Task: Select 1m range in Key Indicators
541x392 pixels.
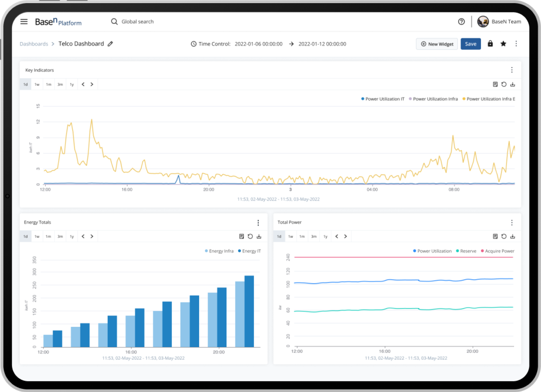Action: [48, 84]
